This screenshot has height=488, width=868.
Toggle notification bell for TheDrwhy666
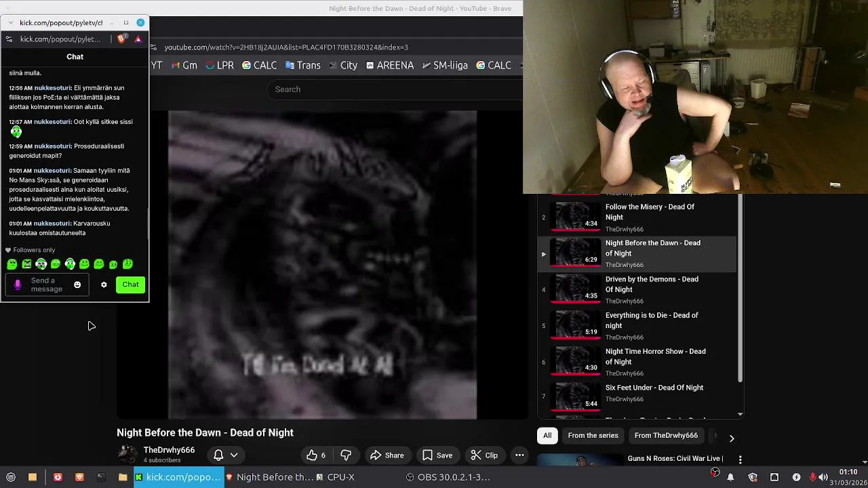pyautogui.click(x=218, y=455)
